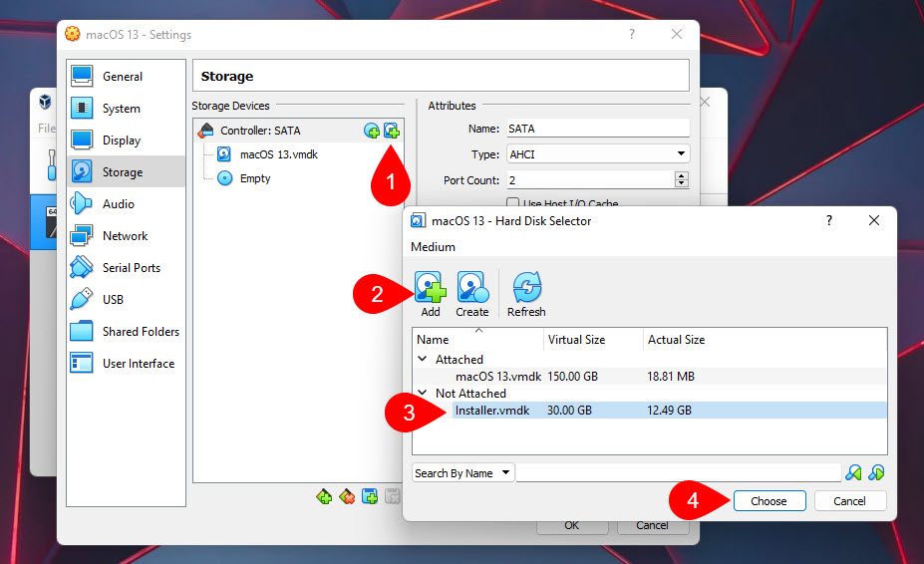Viewport: 924px width, 564px height.
Task: Click the greyed remove attachment icon
Action: (393, 497)
